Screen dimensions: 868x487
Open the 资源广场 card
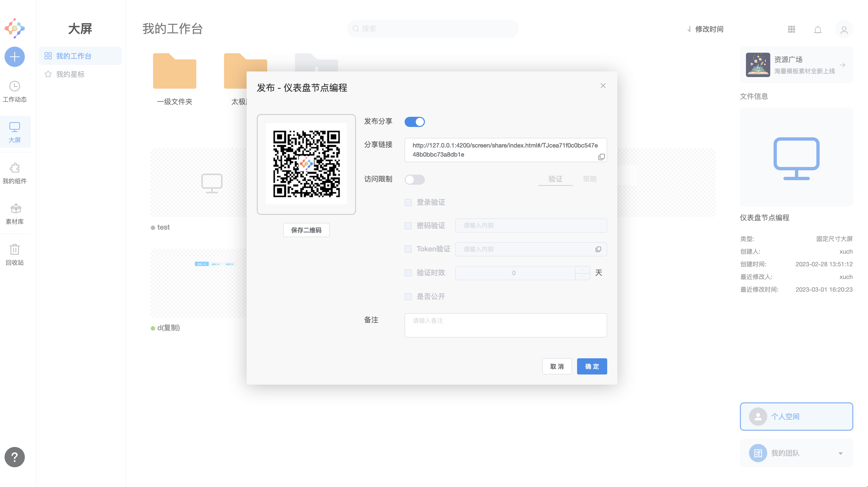pyautogui.click(x=796, y=65)
